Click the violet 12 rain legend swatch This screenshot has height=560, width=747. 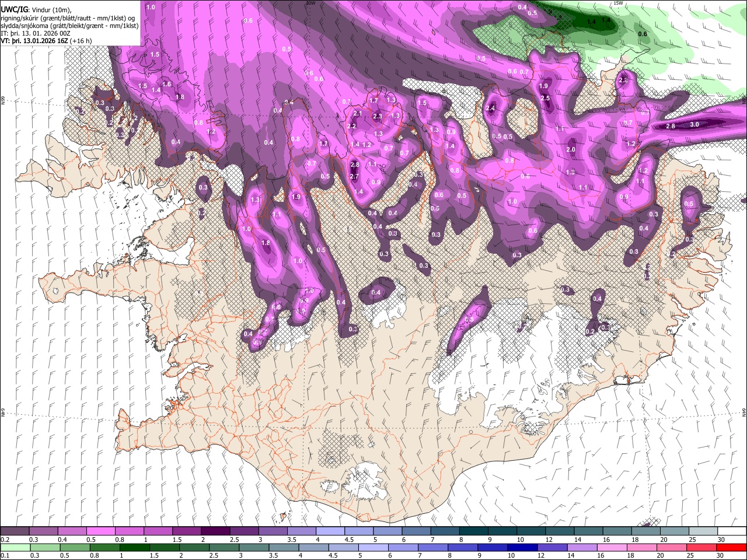click(x=551, y=547)
